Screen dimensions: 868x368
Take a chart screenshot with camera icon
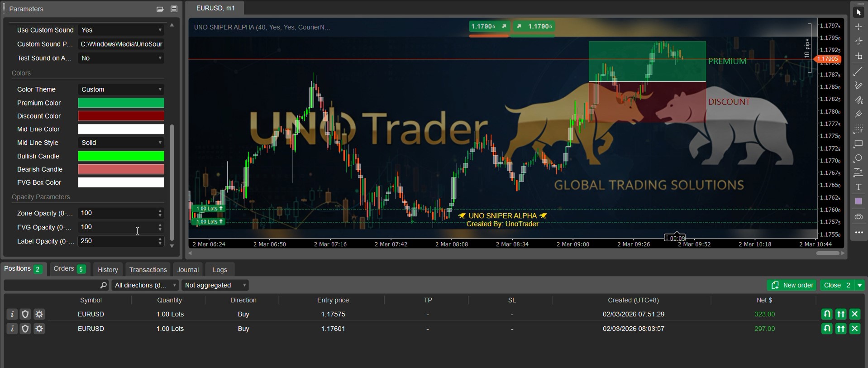tap(858, 217)
